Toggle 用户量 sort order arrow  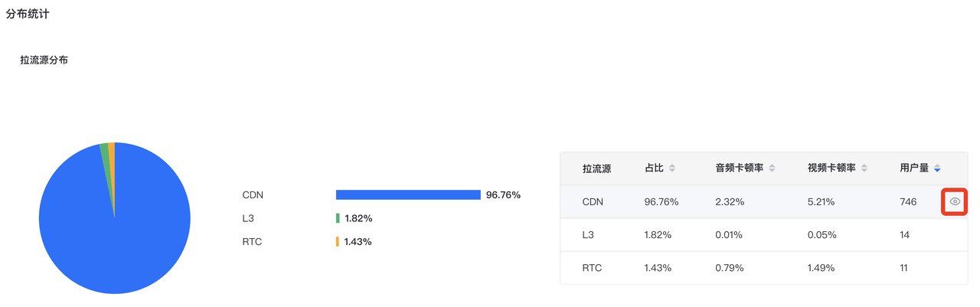[x=937, y=168]
